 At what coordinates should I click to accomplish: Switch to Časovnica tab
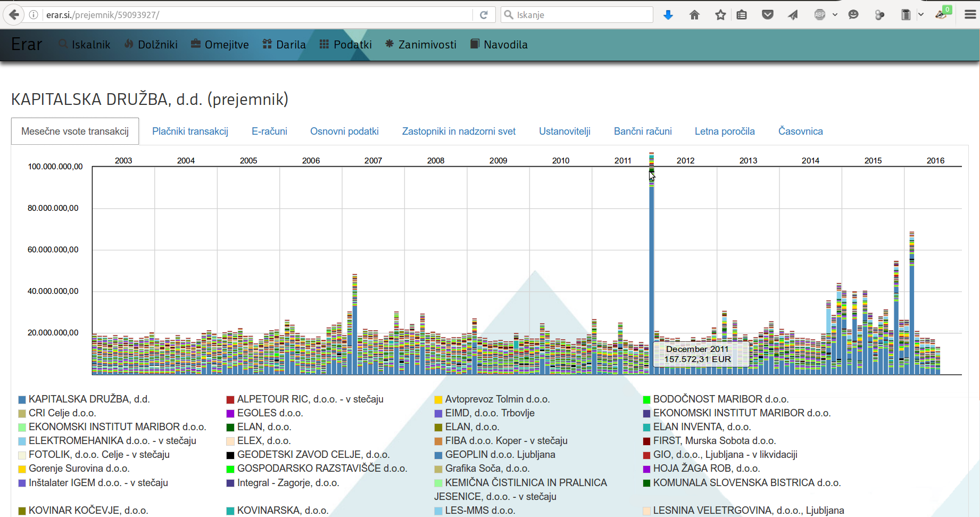click(x=800, y=132)
